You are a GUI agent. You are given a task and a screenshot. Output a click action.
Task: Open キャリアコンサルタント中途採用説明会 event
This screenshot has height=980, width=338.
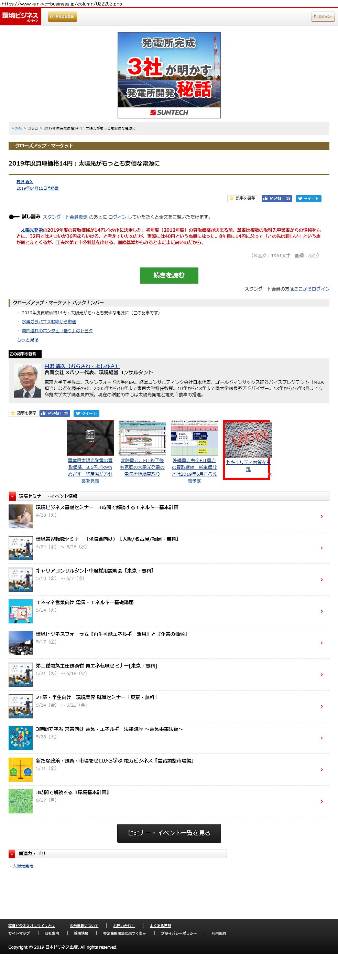coord(95,571)
